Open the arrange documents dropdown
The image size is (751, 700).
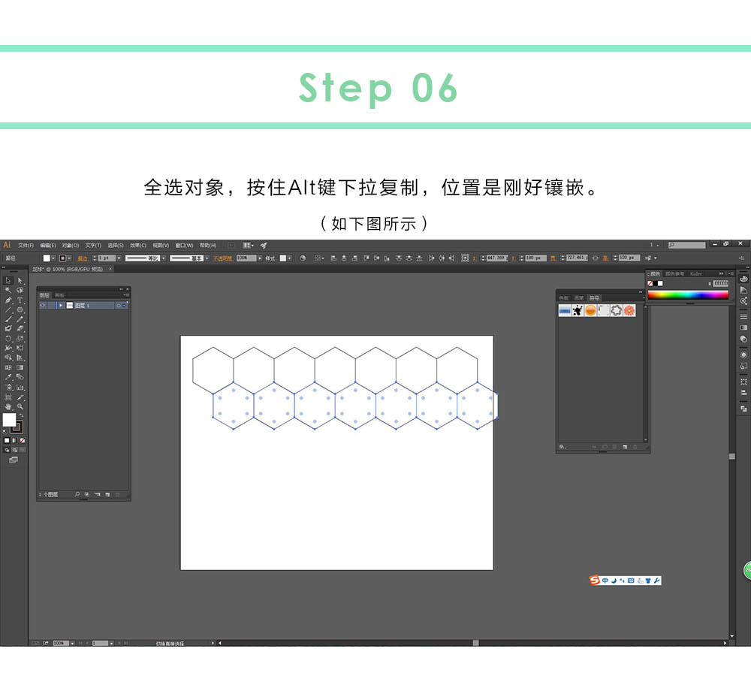click(x=248, y=246)
